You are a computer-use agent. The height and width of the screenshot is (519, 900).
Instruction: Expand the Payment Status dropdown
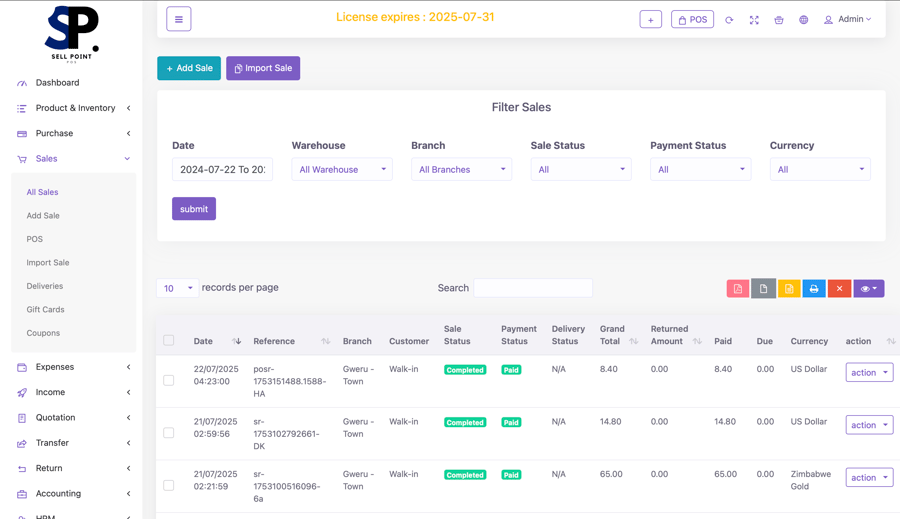700,170
